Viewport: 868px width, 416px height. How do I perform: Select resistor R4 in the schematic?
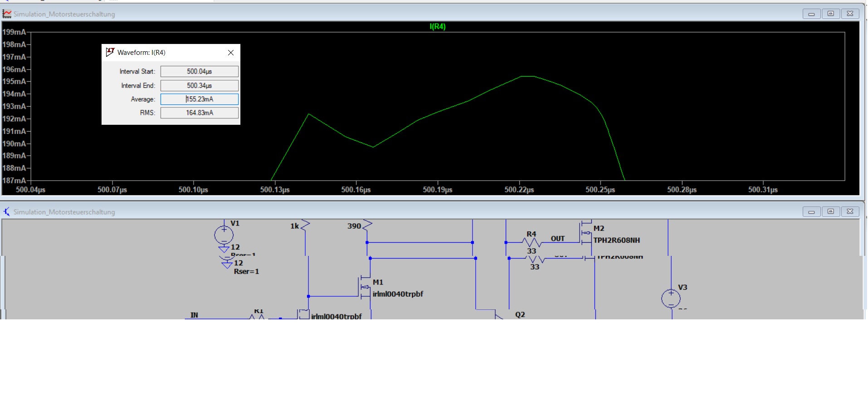click(x=532, y=242)
